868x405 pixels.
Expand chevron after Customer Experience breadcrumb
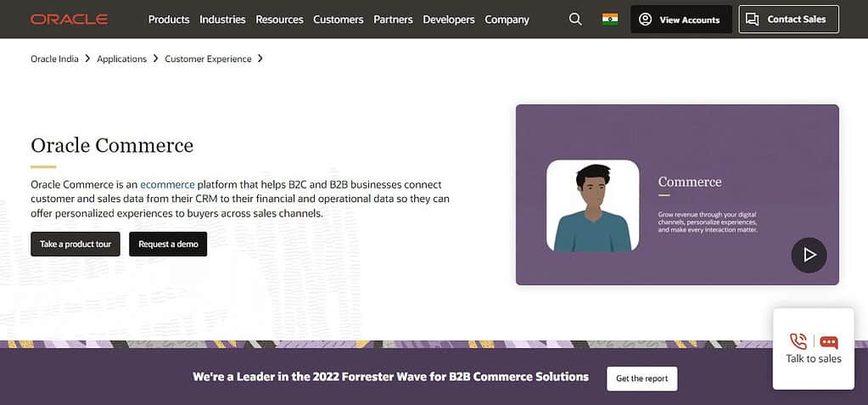point(260,59)
